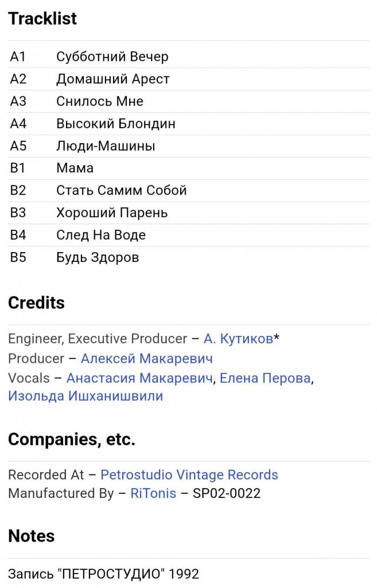Open the А. Кутиков credit link
The height and width of the screenshot is (588, 377).
pos(238,339)
